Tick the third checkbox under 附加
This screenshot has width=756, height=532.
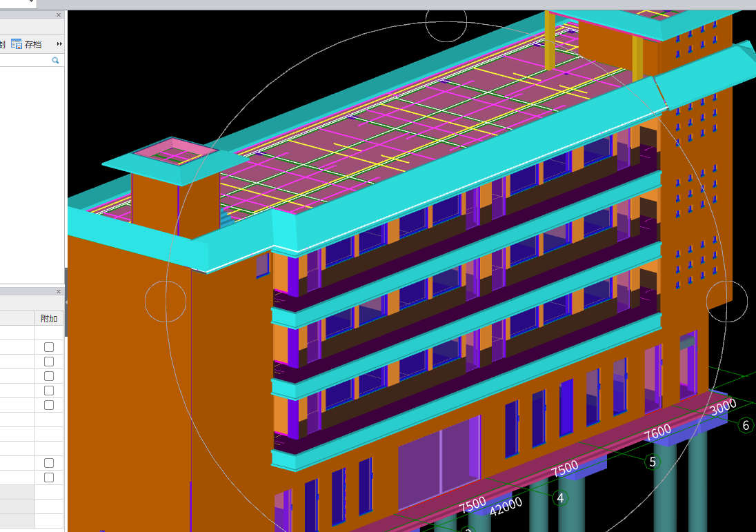(49, 376)
